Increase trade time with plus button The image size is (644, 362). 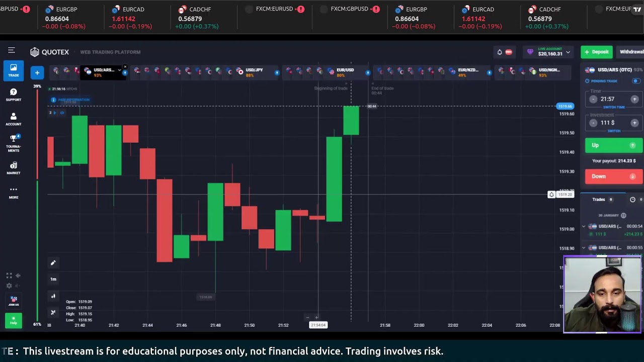click(x=634, y=99)
